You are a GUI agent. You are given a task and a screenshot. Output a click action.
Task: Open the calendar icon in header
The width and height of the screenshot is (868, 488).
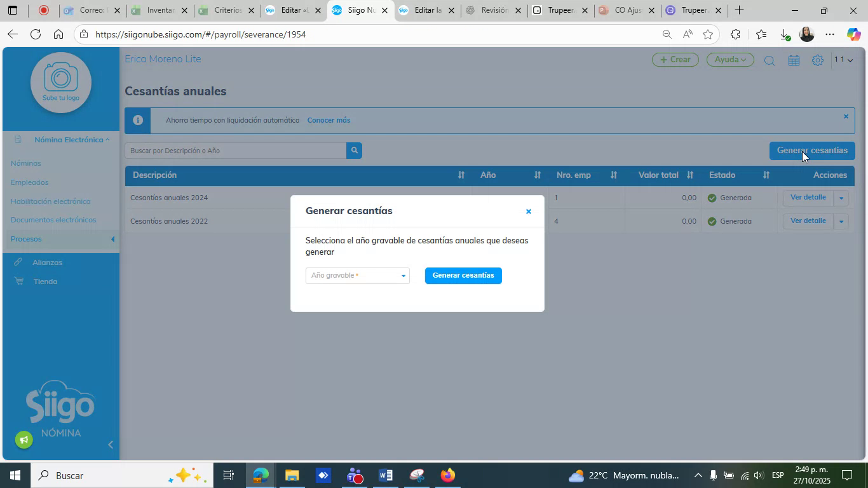tap(794, 60)
